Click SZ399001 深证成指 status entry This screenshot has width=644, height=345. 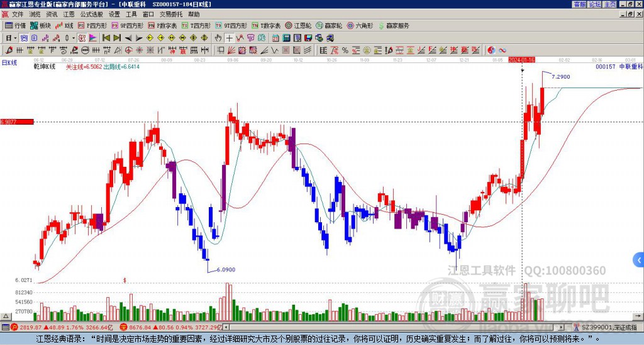click(x=605, y=327)
